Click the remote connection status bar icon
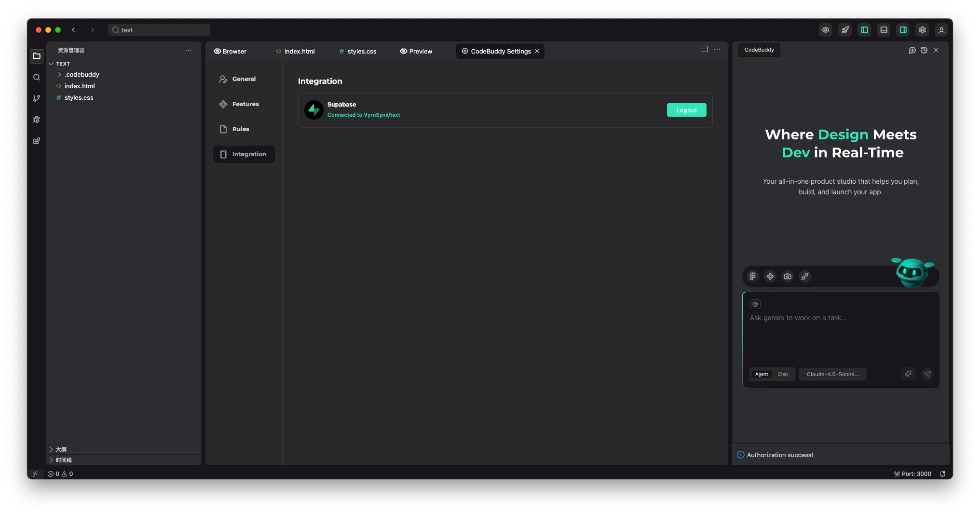 point(35,474)
